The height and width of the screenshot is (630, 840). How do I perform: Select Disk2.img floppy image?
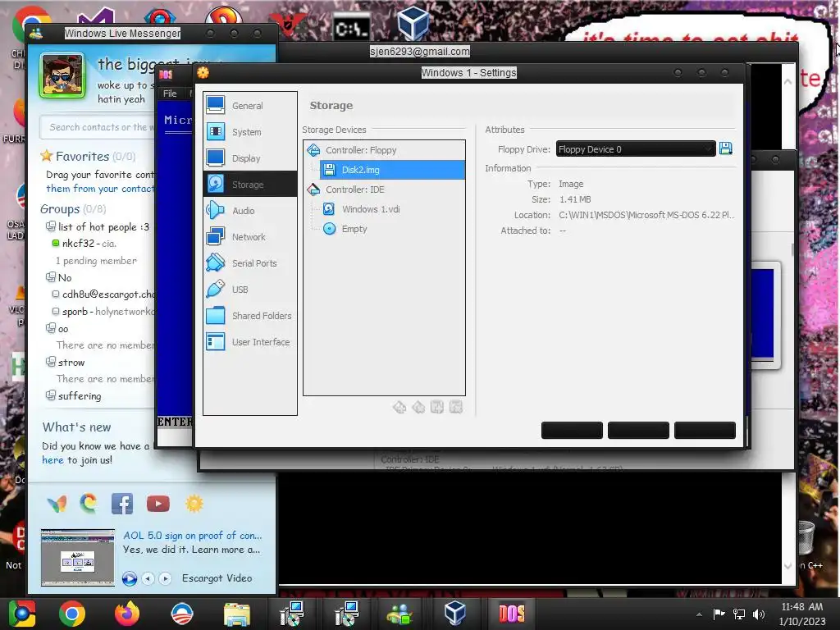coord(392,170)
